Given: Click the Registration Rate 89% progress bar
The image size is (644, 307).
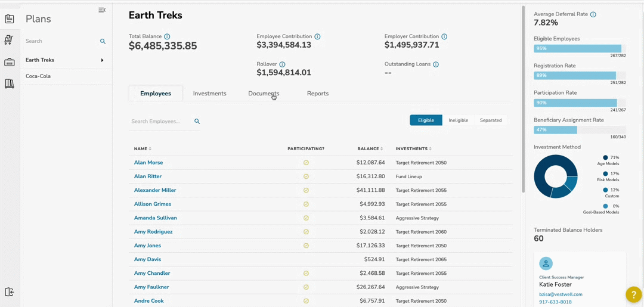Looking at the screenshot, I should (x=580, y=76).
